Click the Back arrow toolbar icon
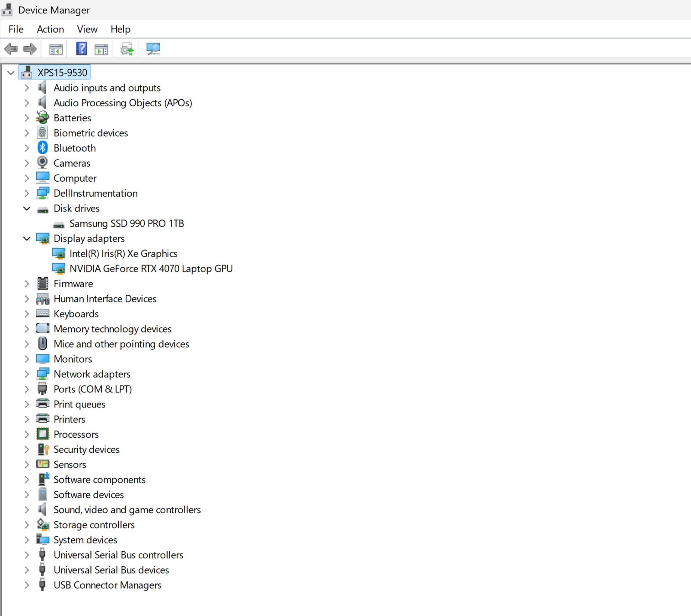691x616 pixels. (11, 49)
